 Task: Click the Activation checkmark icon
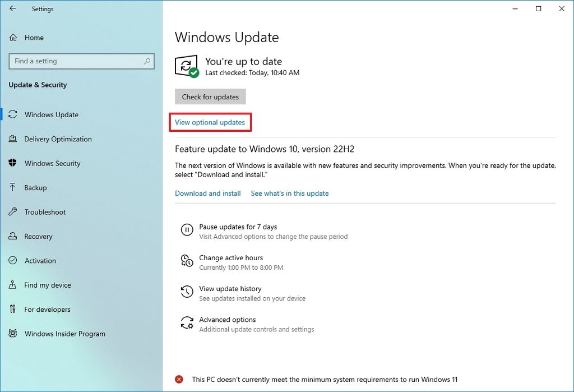[13, 260]
